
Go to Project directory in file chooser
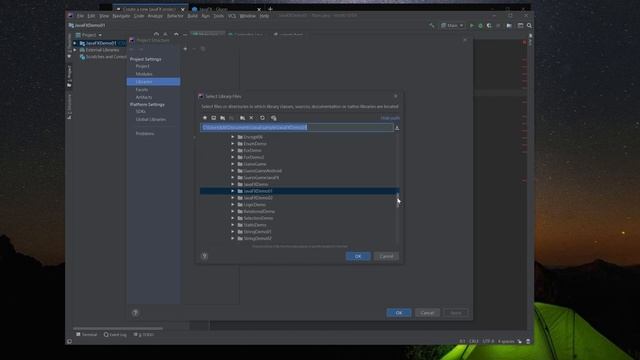pyautogui.click(x=222, y=118)
